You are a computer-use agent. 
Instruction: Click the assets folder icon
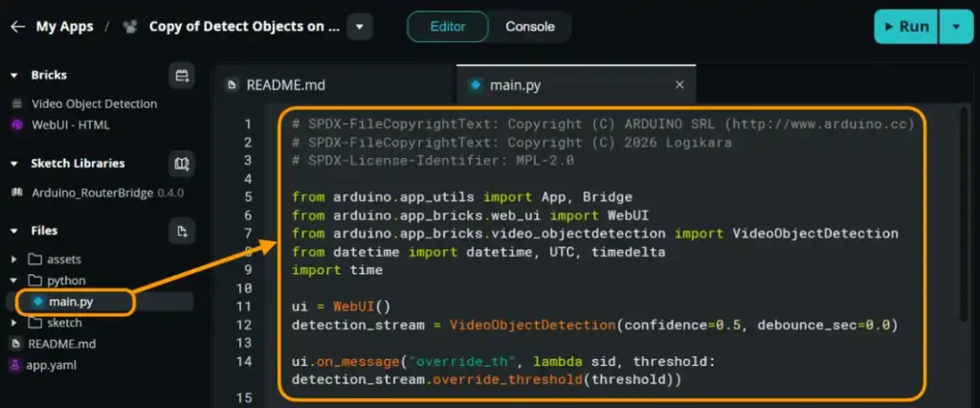35,259
